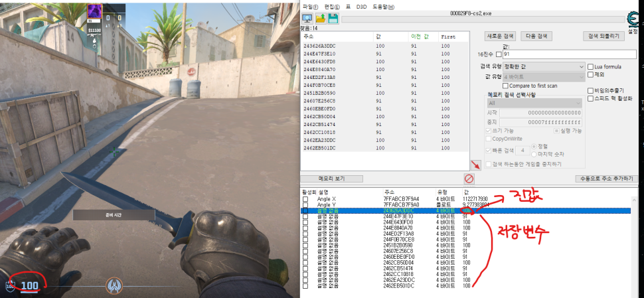Select result row 243626A3DDC in found list
644x298 pixels.
coord(385,46)
